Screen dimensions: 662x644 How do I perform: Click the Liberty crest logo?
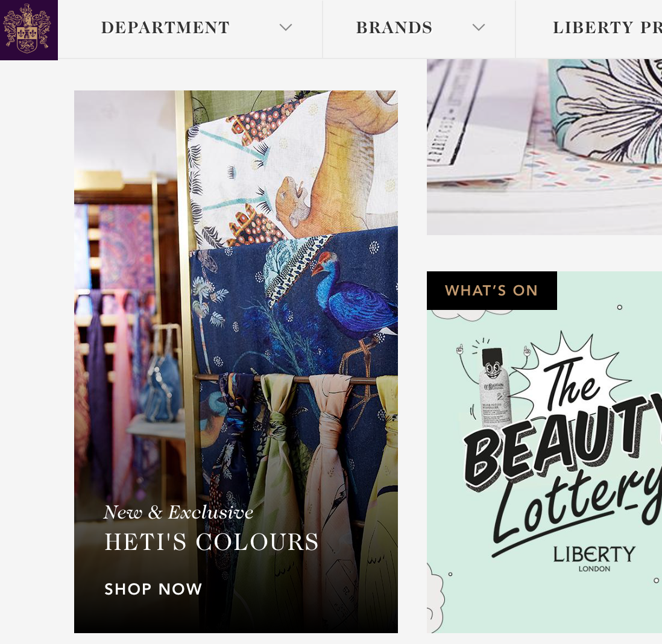click(x=29, y=30)
